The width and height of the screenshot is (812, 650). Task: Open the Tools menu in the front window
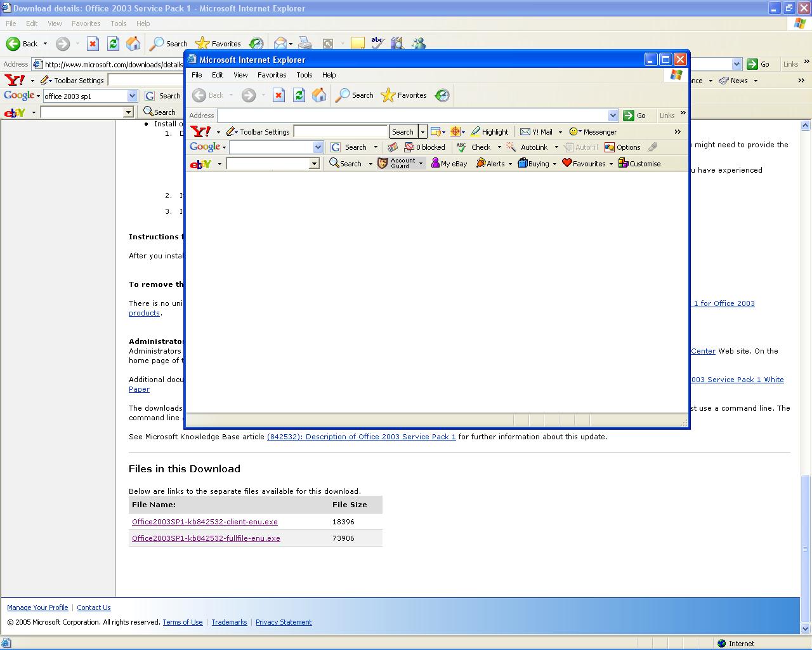(x=304, y=75)
